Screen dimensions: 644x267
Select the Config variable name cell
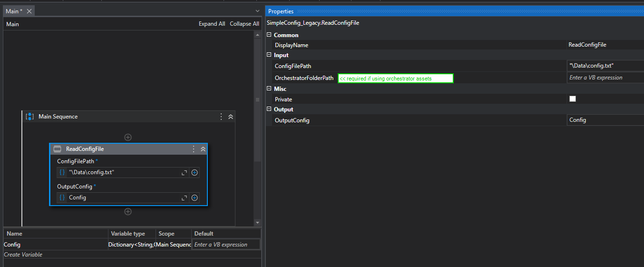(x=55, y=245)
